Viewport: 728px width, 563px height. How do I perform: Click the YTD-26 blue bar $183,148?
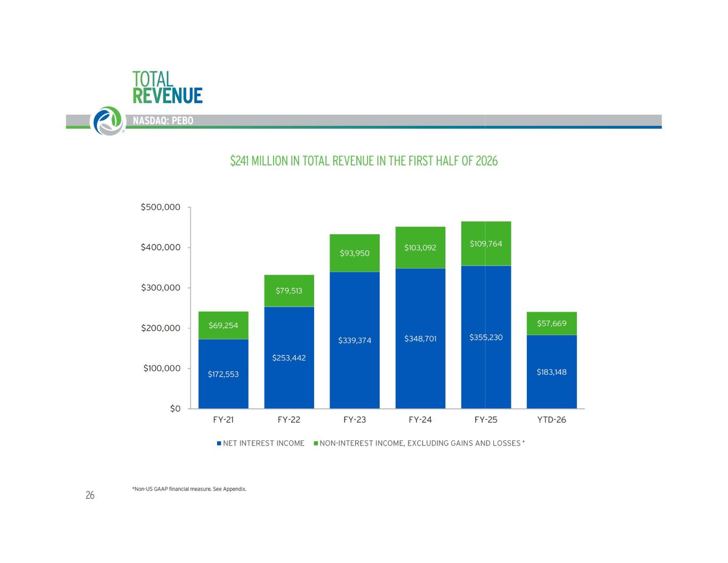[x=551, y=371]
